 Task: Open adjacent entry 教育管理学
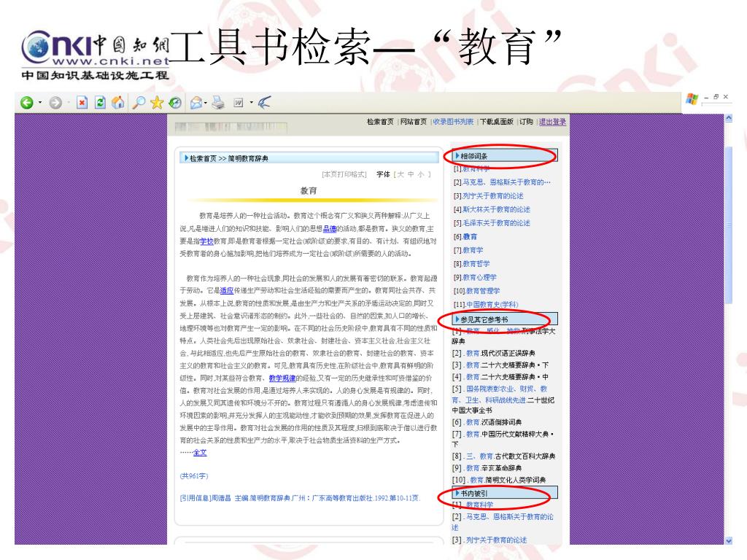tap(483, 291)
